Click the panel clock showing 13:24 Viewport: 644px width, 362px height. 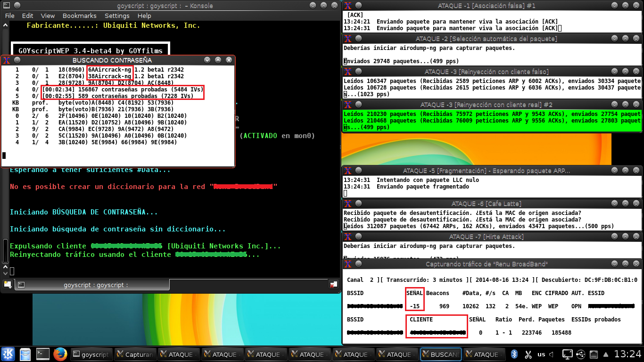(627, 354)
